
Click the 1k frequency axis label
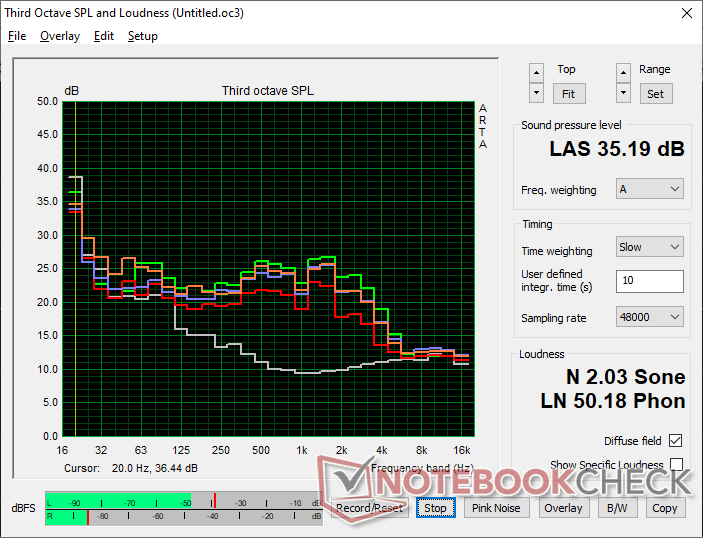[302, 450]
